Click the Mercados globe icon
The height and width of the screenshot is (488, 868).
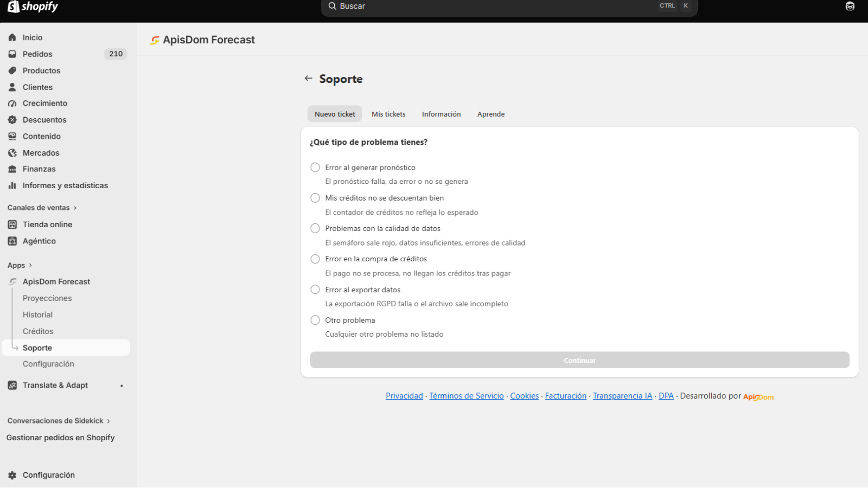pos(12,153)
